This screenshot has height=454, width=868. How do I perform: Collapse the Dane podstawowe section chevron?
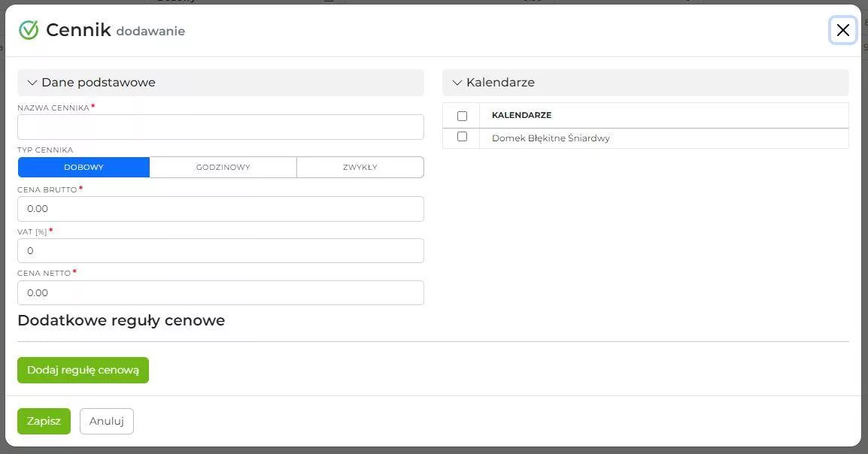coord(32,83)
